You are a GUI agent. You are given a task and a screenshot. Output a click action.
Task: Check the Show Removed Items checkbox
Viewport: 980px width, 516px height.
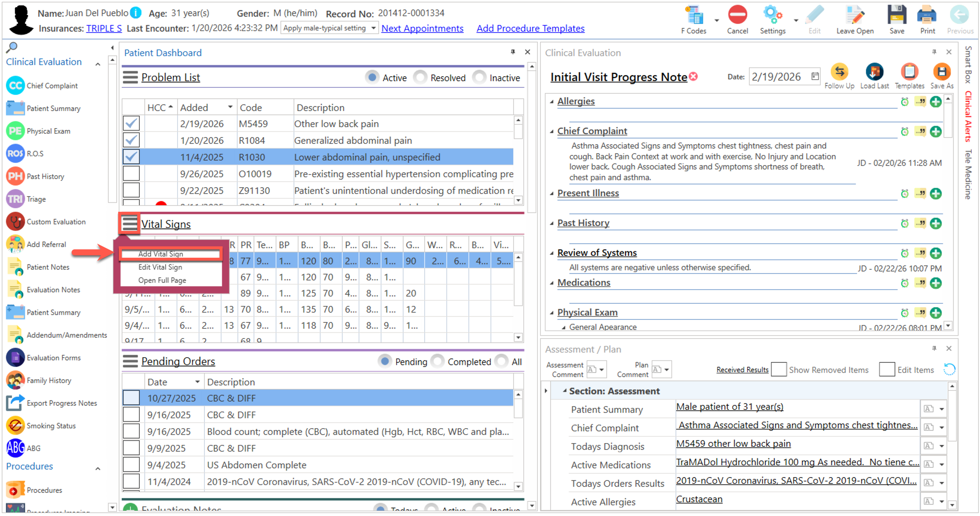click(x=778, y=370)
